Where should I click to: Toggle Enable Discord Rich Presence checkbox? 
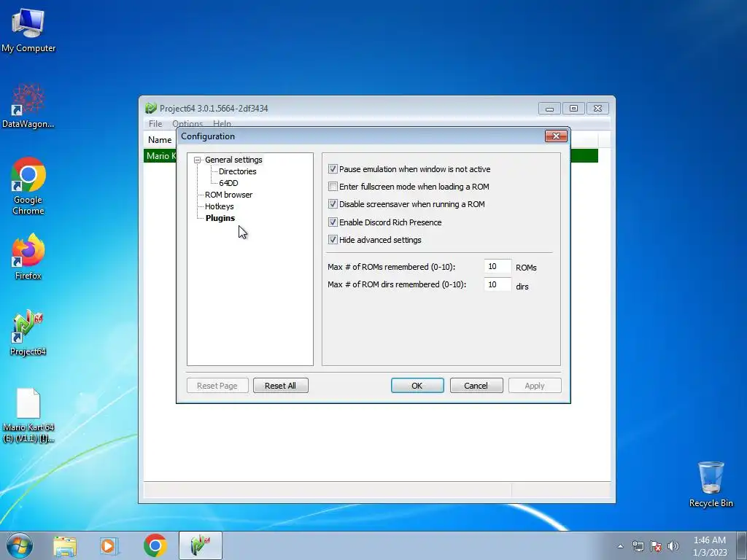pos(333,222)
